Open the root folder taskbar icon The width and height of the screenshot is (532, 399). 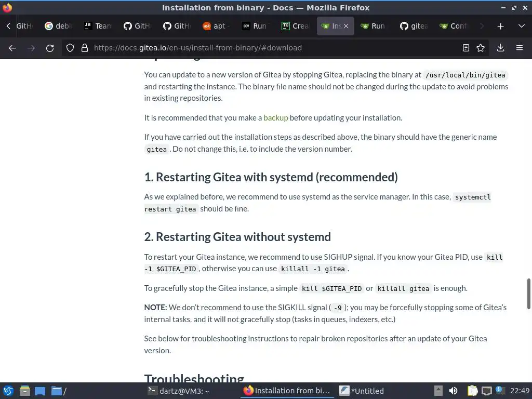[59, 391]
